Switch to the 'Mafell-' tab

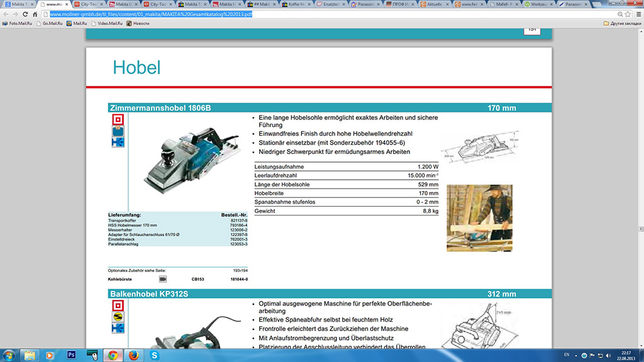(503, 4)
